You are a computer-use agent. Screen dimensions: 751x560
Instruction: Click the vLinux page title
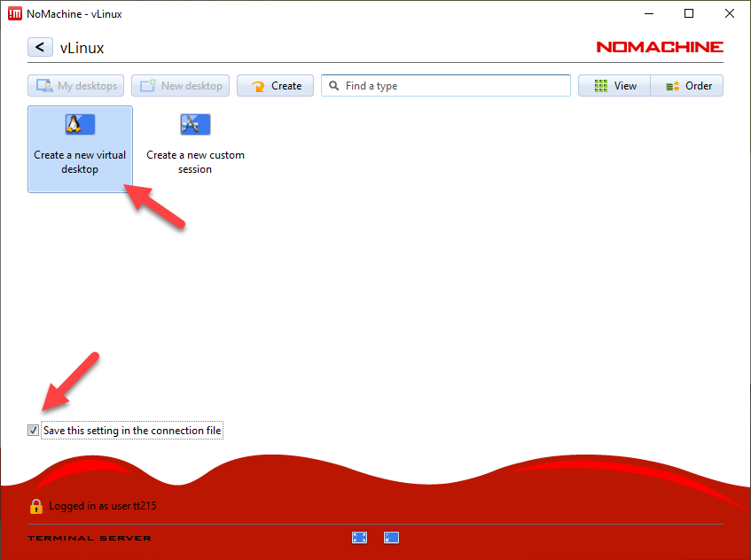coord(82,48)
